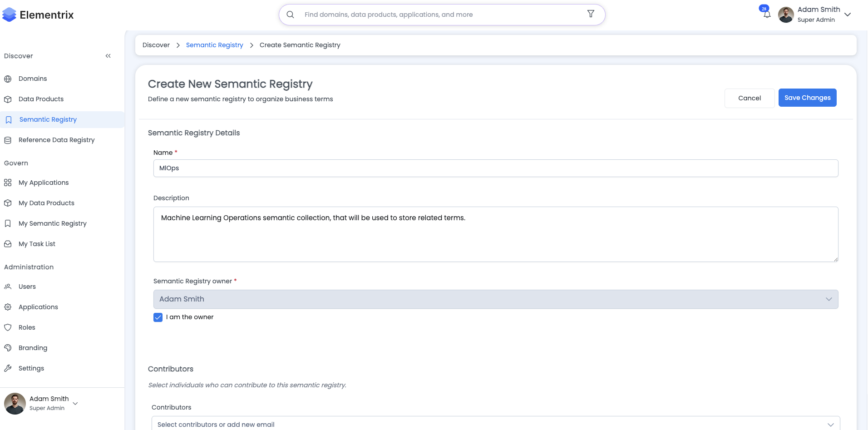Open the Domains section icon

tap(8, 79)
